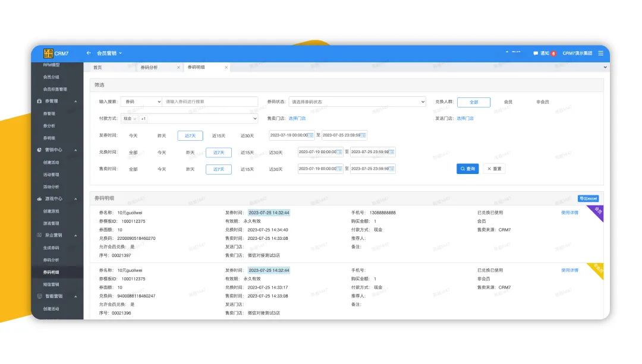Open 会员分组 in the sidebar
This screenshot has height=364, width=642.
pyautogui.click(x=51, y=77)
